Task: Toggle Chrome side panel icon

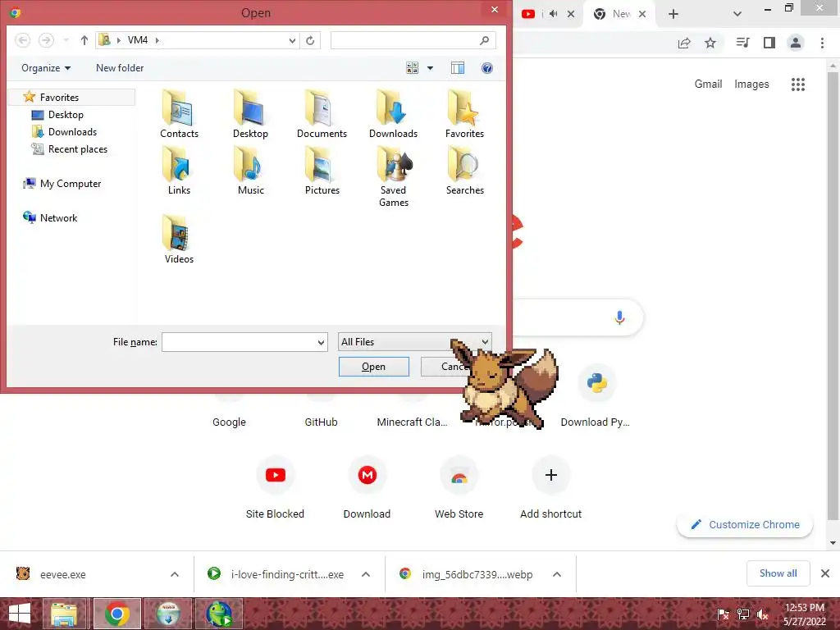Action: (769, 43)
